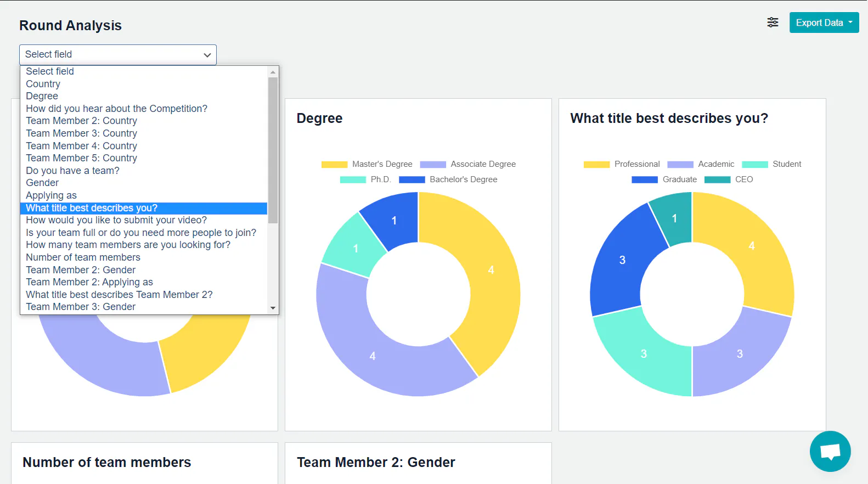The height and width of the screenshot is (484, 868).
Task: Toggle the CEO legend swatch
Action: coord(718,180)
